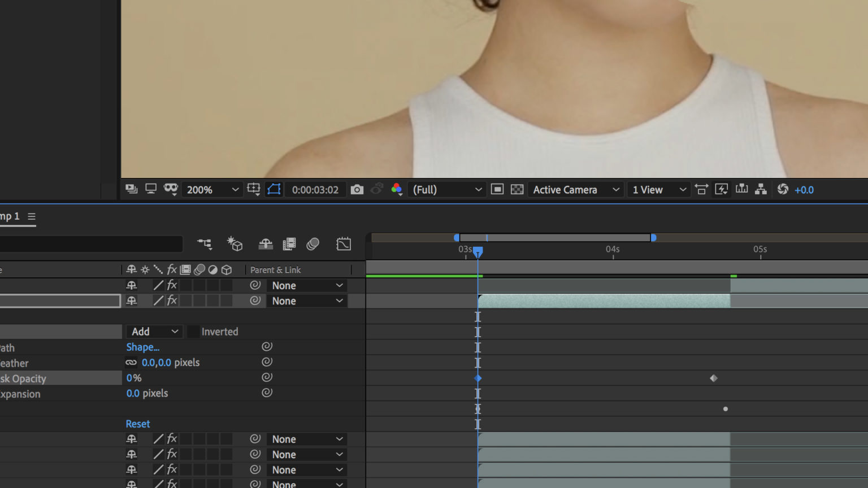Toggle Draft 3D mode
Screen dimensions: 868x488
(236, 244)
